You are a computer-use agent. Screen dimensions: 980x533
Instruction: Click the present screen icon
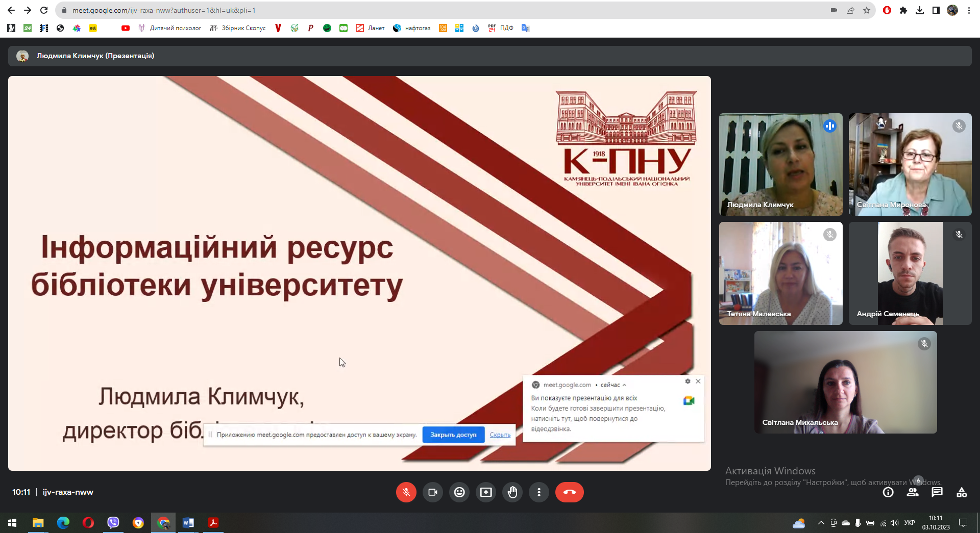click(486, 492)
